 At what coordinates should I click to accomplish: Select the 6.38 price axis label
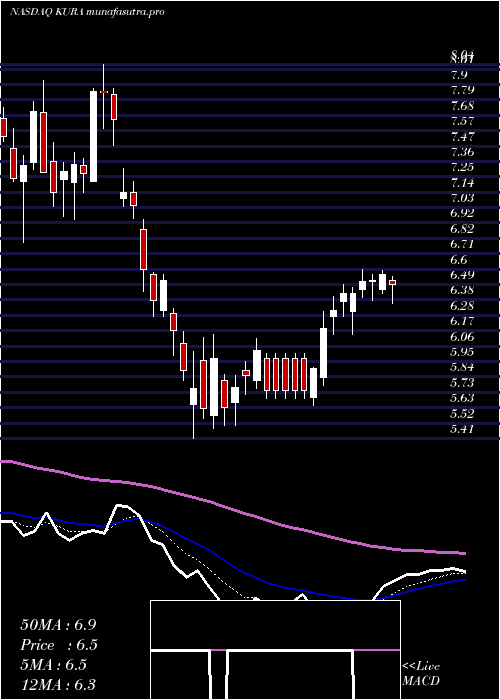[462, 290]
